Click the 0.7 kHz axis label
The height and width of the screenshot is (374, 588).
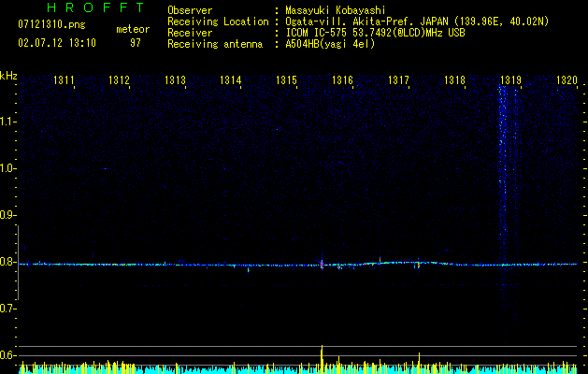point(7,309)
